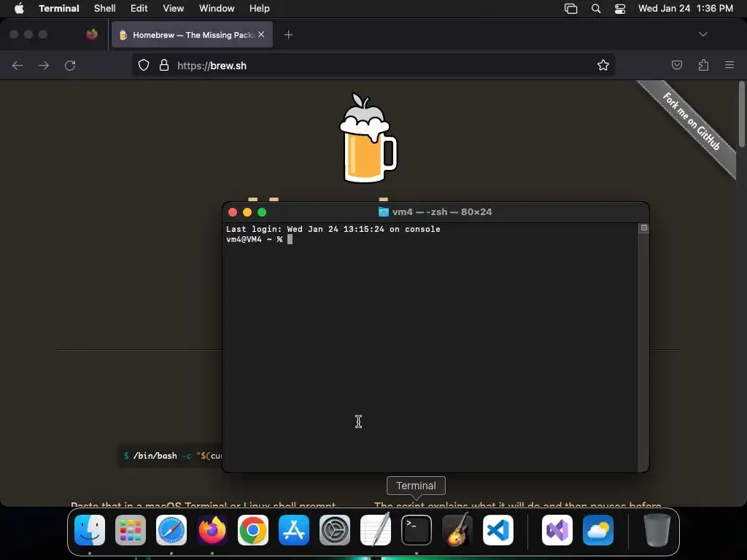
Task: Open the Shell menu
Action: click(x=105, y=8)
